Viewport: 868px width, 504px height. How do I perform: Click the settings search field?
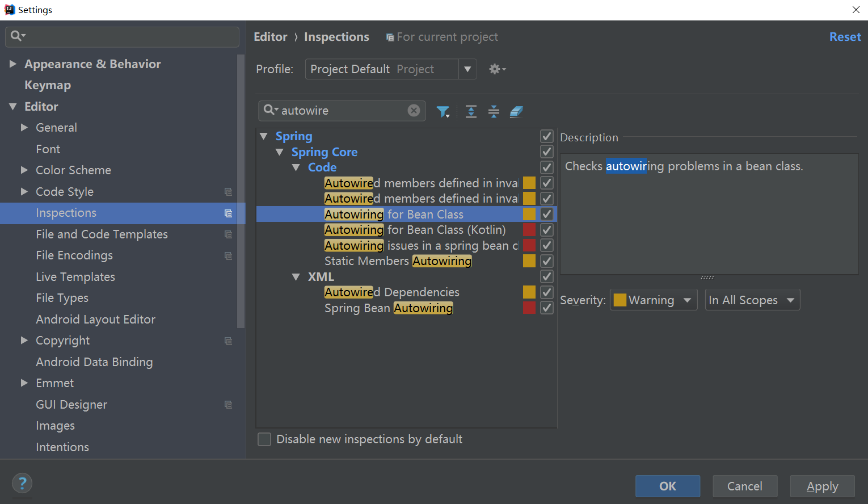[122, 37]
